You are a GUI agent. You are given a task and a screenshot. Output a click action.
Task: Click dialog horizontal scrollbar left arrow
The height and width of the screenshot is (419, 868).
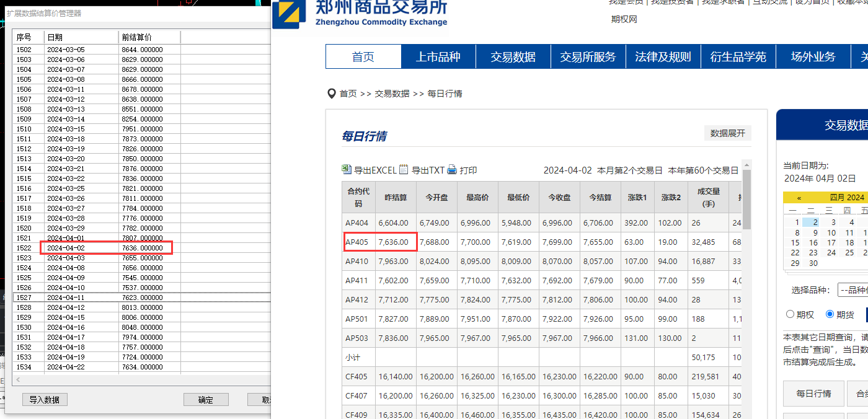18,379
